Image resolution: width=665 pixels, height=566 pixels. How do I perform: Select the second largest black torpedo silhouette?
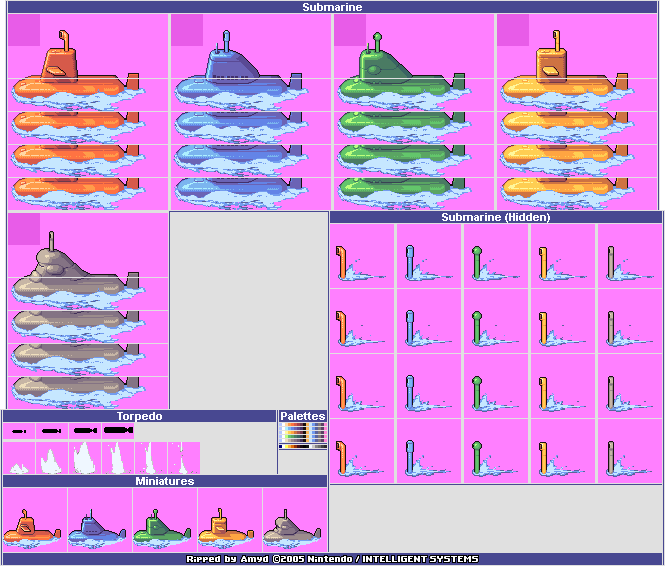point(85,430)
